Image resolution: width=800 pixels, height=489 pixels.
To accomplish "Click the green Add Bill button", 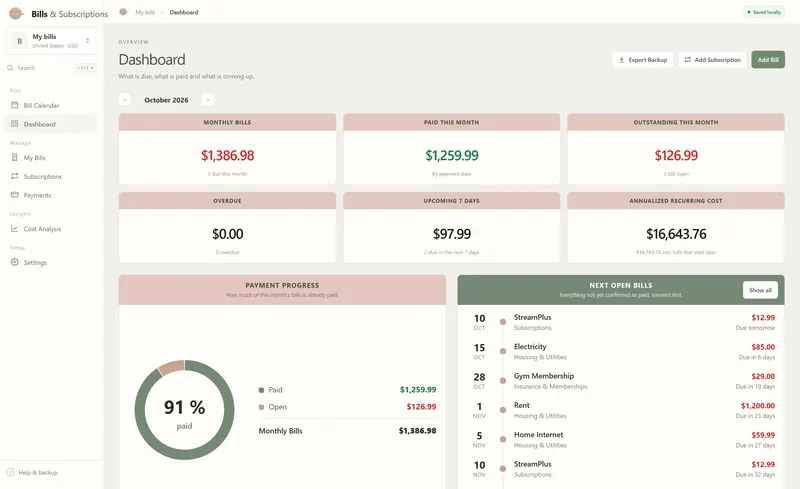I will pyautogui.click(x=768, y=60).
